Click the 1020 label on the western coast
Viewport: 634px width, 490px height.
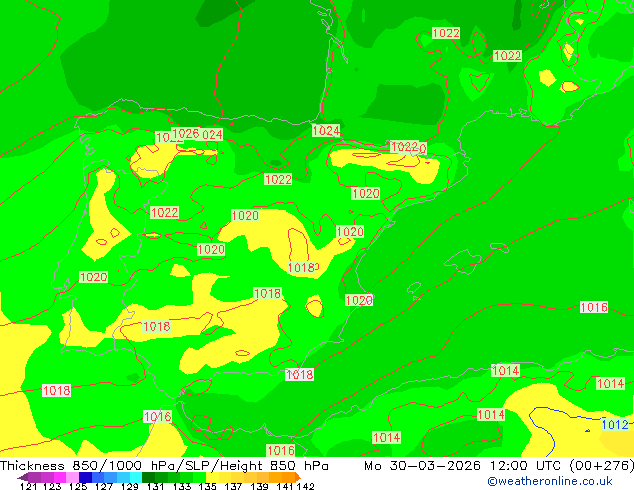(x=94, y=277)
